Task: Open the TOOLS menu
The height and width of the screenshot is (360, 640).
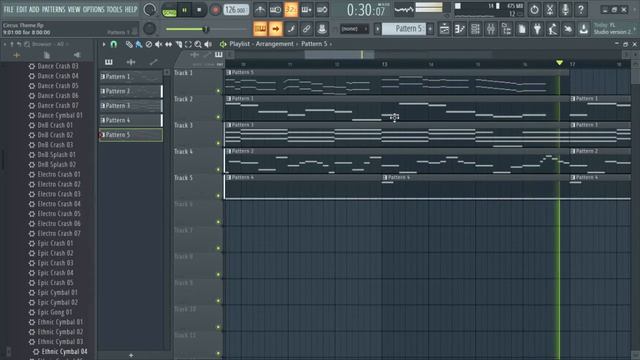Action: tap(114, 9)
